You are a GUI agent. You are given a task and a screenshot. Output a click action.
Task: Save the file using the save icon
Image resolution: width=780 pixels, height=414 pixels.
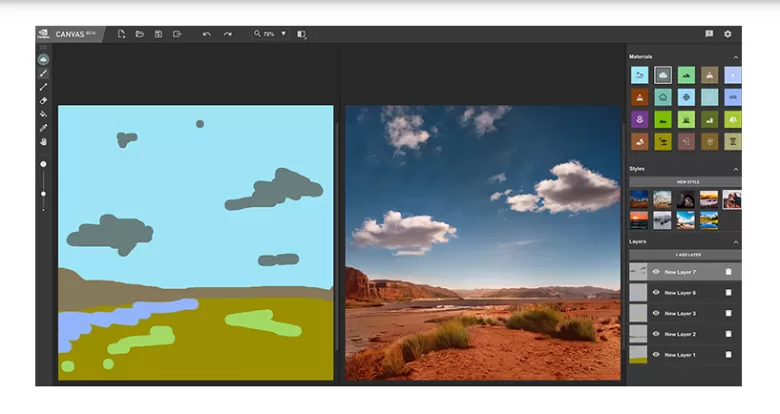158,34
